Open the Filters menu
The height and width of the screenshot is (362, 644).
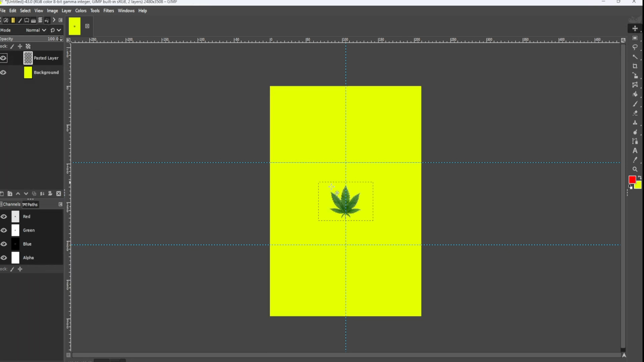[109, 11]
